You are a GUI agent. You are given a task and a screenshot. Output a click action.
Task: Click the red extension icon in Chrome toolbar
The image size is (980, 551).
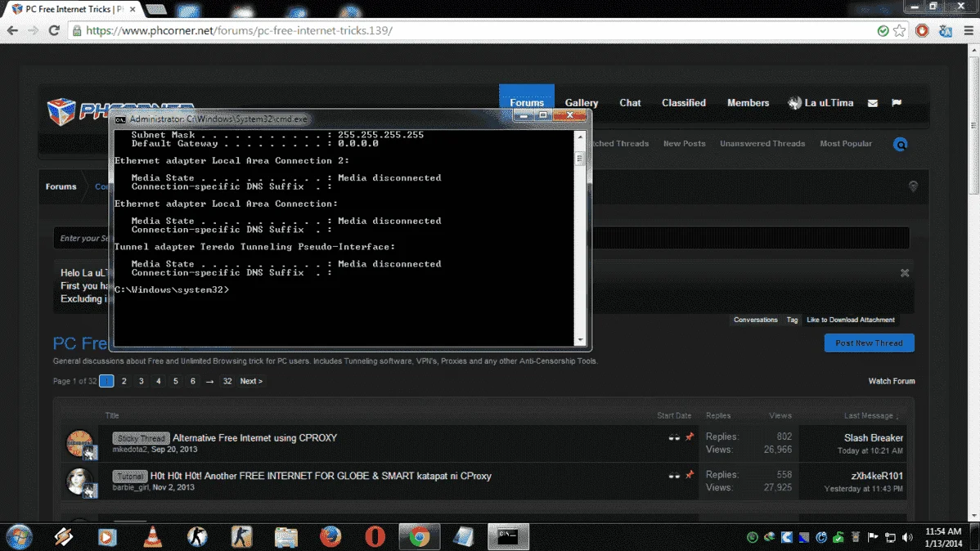(922, 30)
